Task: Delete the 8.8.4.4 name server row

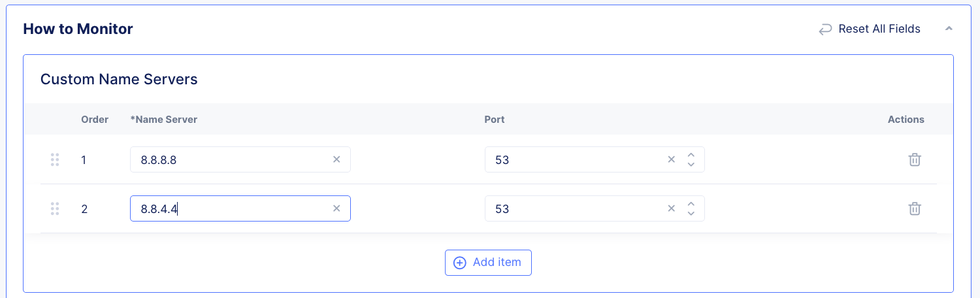Action: click(x=915, y=208)
